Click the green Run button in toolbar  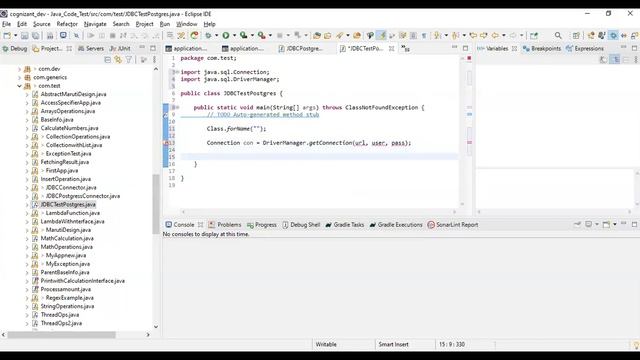click(226, 36)
